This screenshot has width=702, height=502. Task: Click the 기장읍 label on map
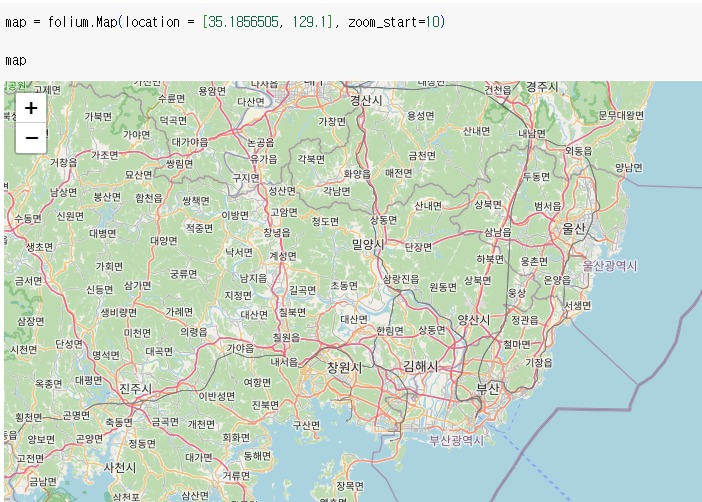point(539,362)
